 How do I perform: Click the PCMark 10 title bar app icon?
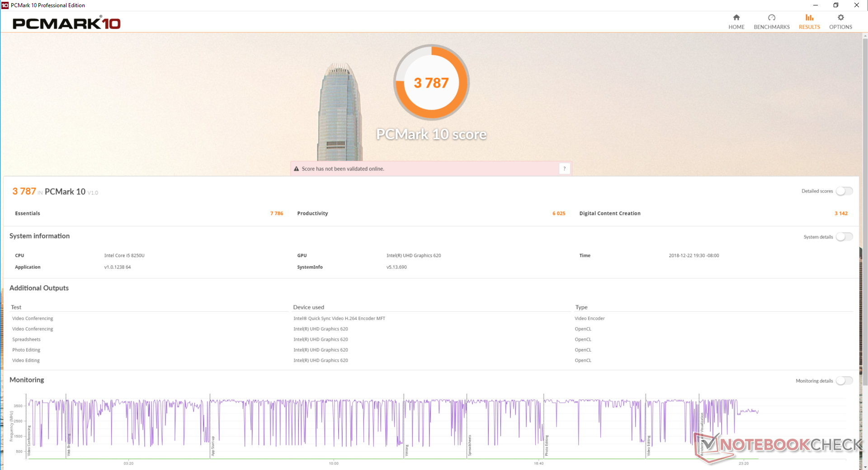point(5,5)
